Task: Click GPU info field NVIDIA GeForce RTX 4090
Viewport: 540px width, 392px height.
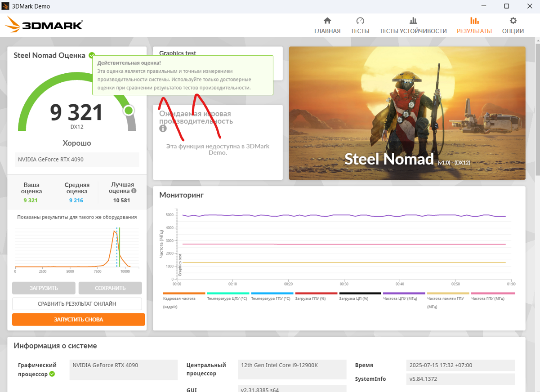Action: (x=124, y=369)
